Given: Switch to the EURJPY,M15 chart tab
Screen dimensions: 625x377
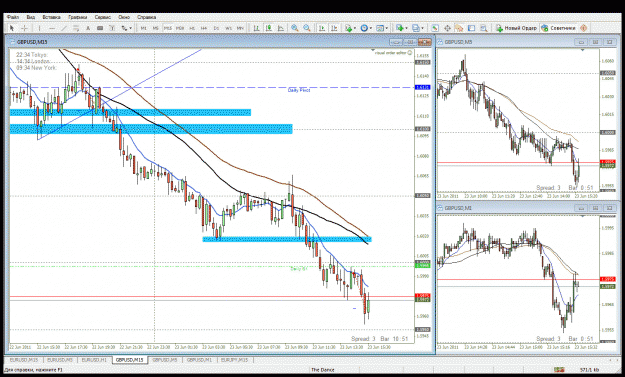Looking at the screenshot, I should (235, 359).
